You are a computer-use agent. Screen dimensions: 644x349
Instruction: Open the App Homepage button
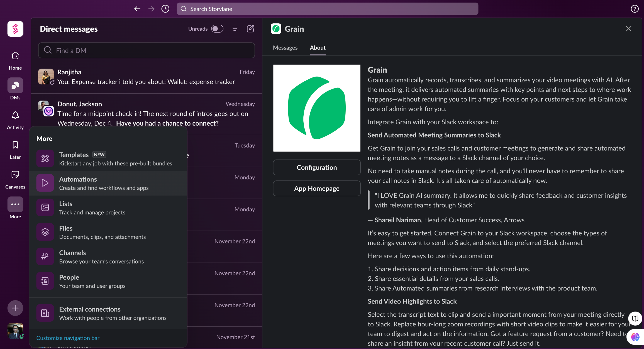[316, 188]
